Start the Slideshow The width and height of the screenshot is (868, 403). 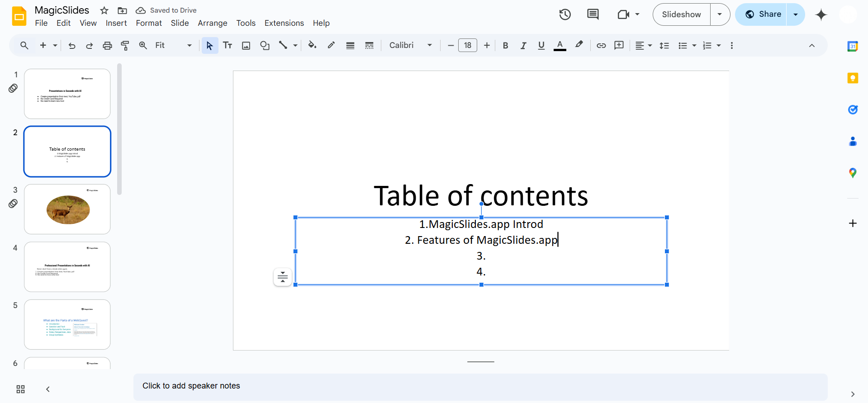(681, 14)
